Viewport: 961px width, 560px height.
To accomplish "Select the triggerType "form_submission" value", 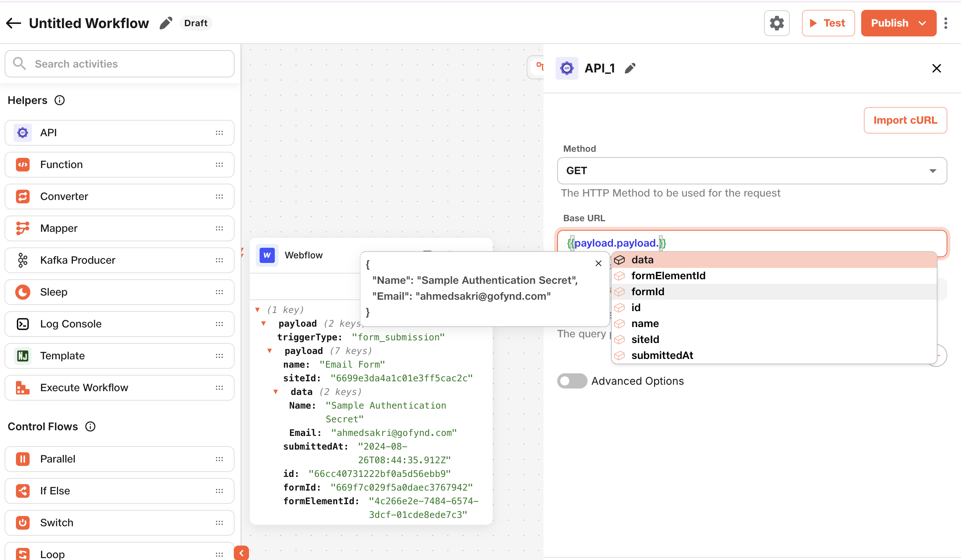I will 398,337.
